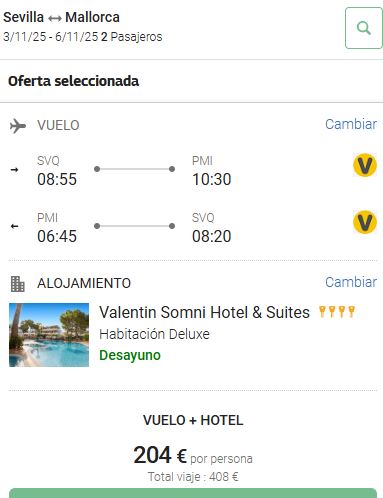This screenshot has width=383, height=498.
Task: Click the airplane icon beside VUELO
Action: click(x=18, y=126)
